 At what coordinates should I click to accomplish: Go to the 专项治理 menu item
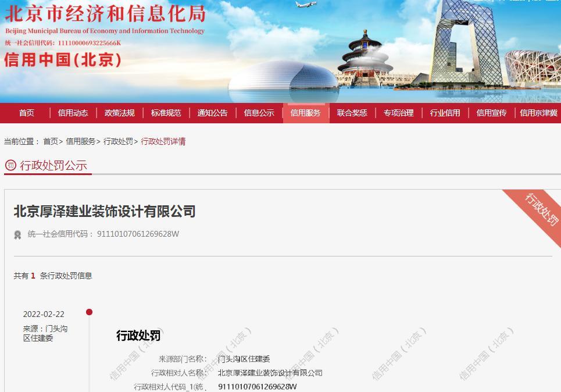[399, 113]
